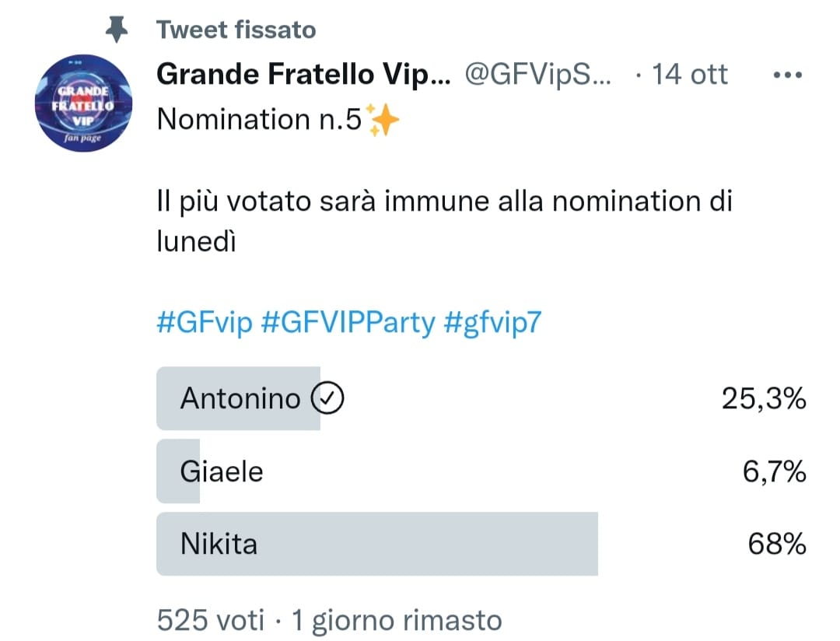Select the Nikita poll option
The height and width of the screenshot is (641, 840).
coord(481,544)
